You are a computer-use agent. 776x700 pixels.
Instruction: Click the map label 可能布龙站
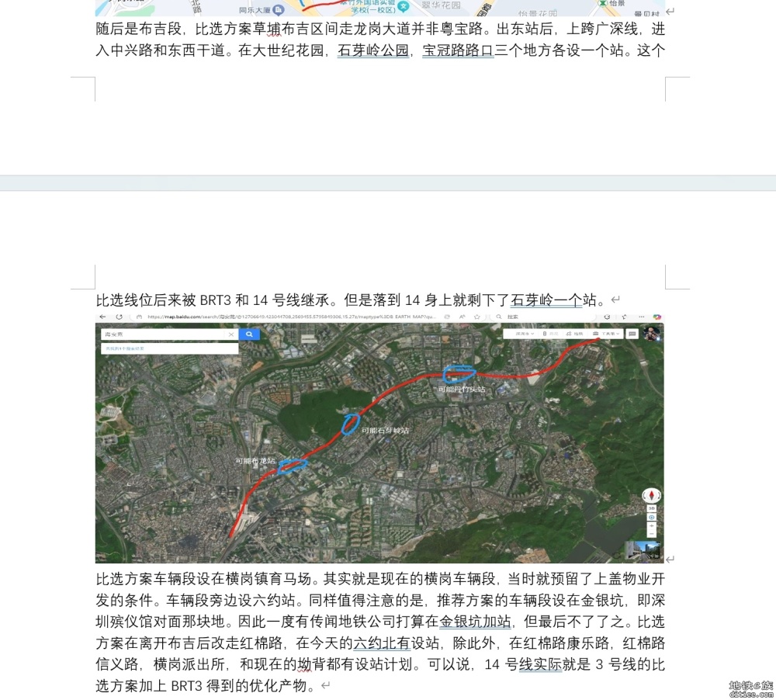(x=255, y=461)
